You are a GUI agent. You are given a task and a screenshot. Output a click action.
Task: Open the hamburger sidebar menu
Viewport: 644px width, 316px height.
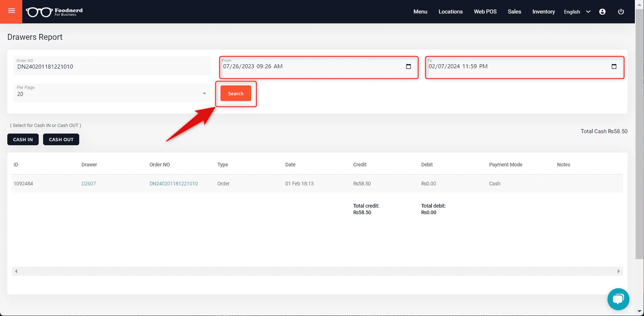(11, 11)
